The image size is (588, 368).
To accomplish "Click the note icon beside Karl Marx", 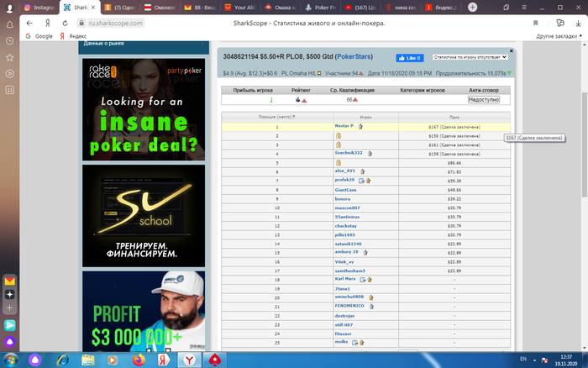I will point(363,280).
